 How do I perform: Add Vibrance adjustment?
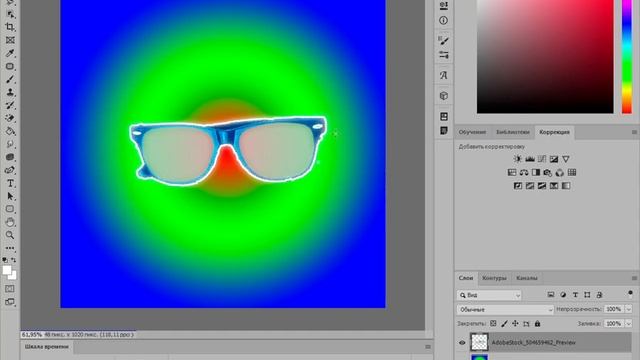click(x=566, y=159)
